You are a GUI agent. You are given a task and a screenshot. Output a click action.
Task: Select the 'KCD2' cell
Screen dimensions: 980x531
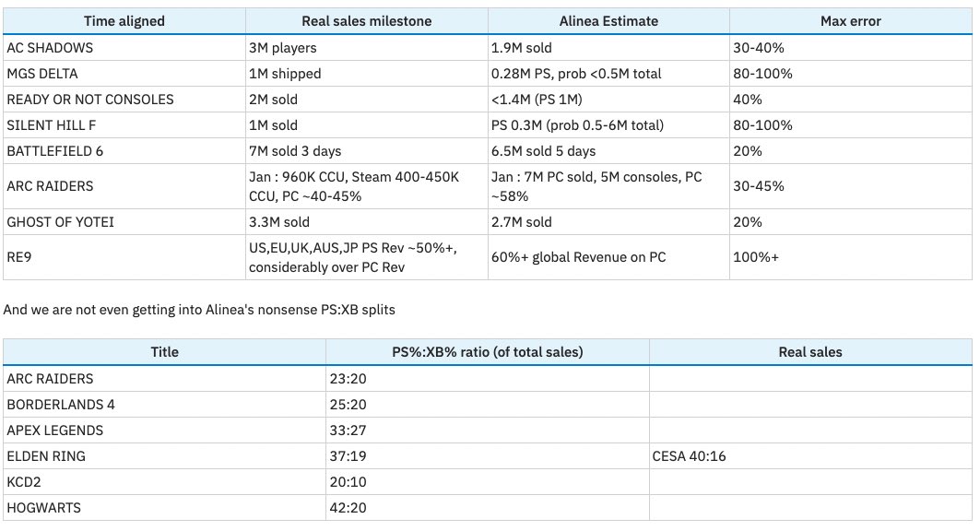164,482
